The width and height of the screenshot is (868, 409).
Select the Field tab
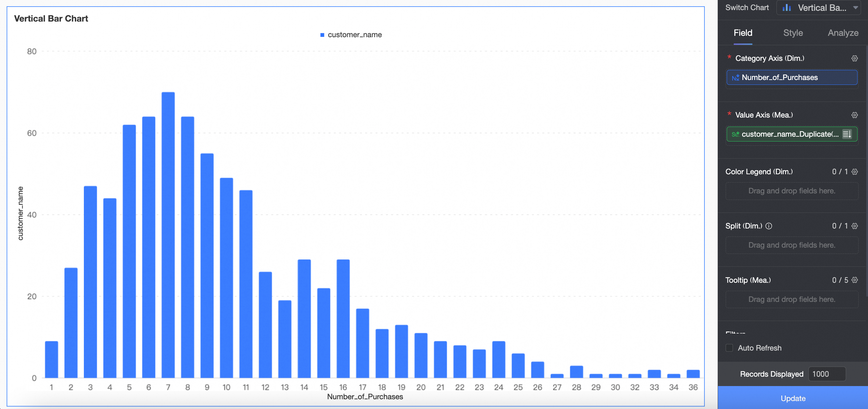[743, 33]
